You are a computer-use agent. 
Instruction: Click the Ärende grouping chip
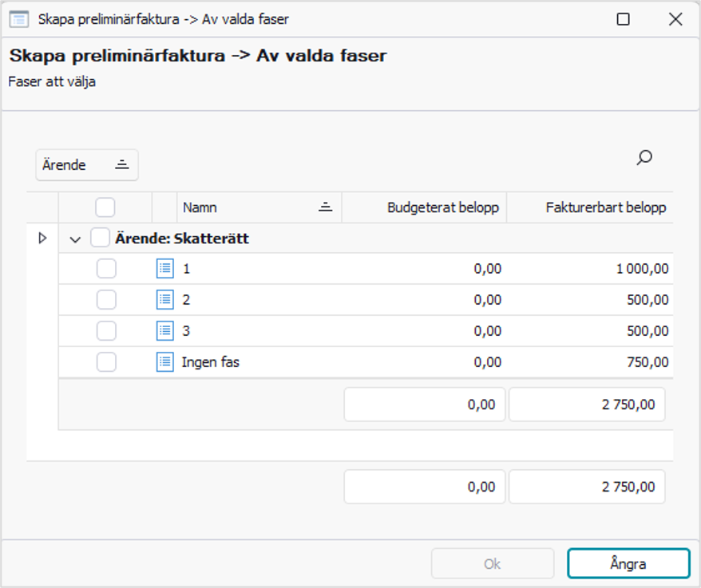click(x=87, y=165)
